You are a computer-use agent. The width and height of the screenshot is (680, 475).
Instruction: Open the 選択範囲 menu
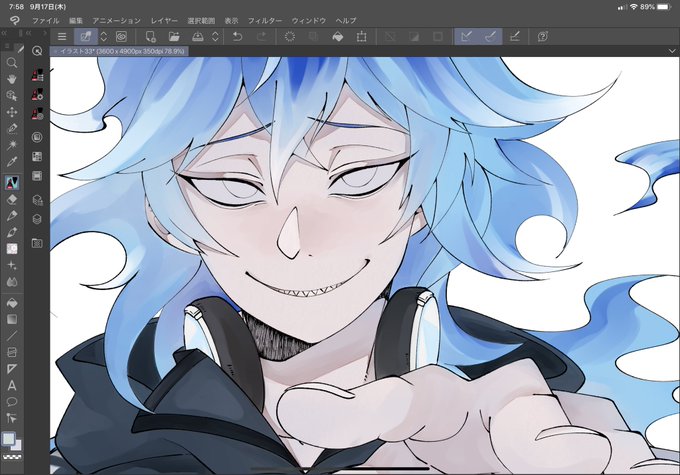201,20
